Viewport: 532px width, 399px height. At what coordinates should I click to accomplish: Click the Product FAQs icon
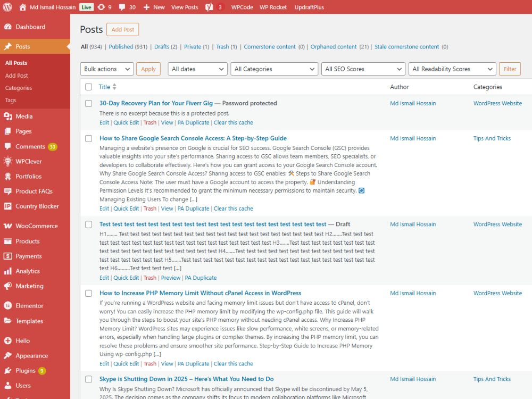8,192
